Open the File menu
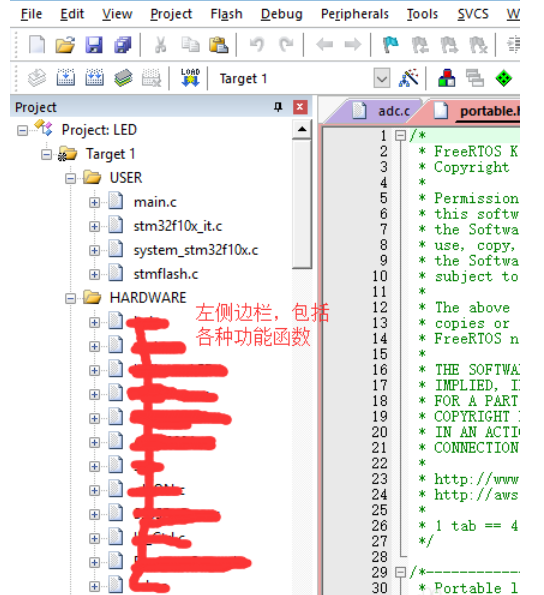This screenshot has height=595, width=544. pyautogui.click(x=31, y=14)
